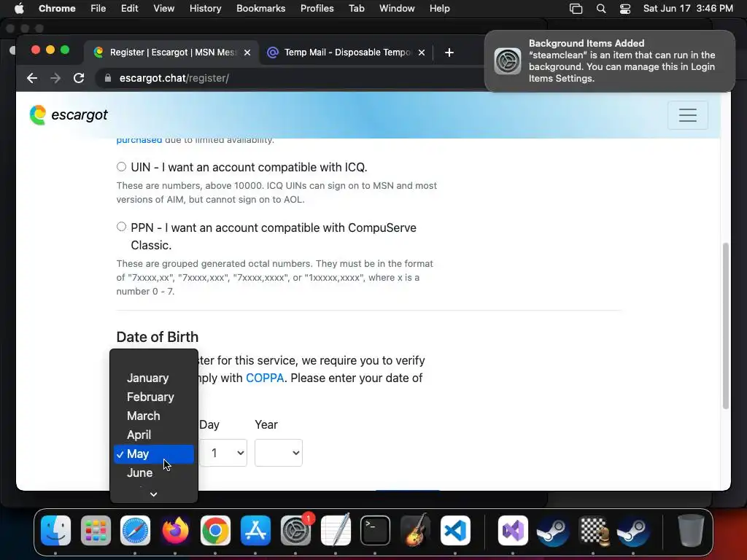Open System Settings from the Dock
Image resolution: width=747 pixels, height=560 pixels.
click(x=295, y=530)
